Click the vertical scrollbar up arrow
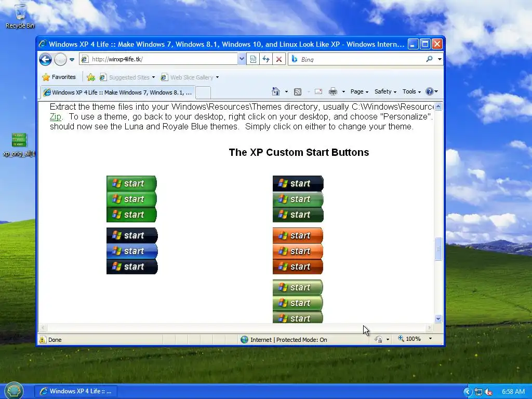The image size is (532, 399). tap(438, 107)
